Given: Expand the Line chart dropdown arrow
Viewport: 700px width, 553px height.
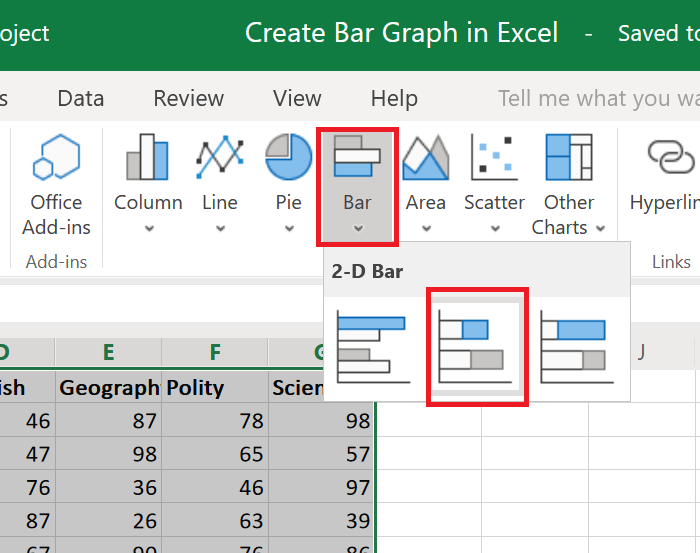Looking at the screenshot, I should click(220, 228).
